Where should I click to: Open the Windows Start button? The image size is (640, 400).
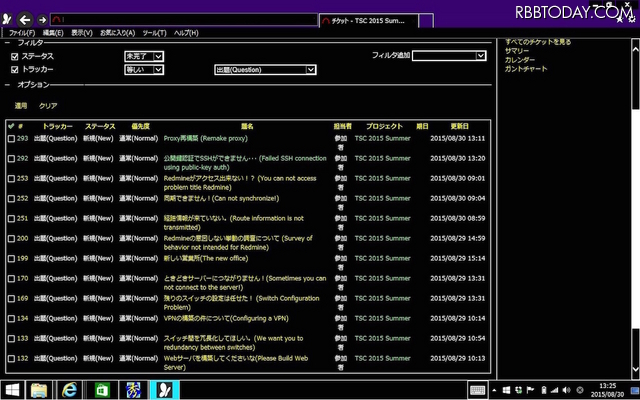(x=12, y=391)
